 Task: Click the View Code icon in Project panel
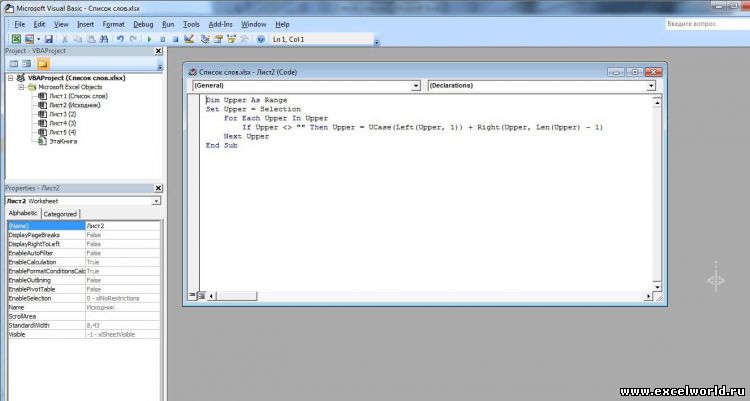[14, 64]
